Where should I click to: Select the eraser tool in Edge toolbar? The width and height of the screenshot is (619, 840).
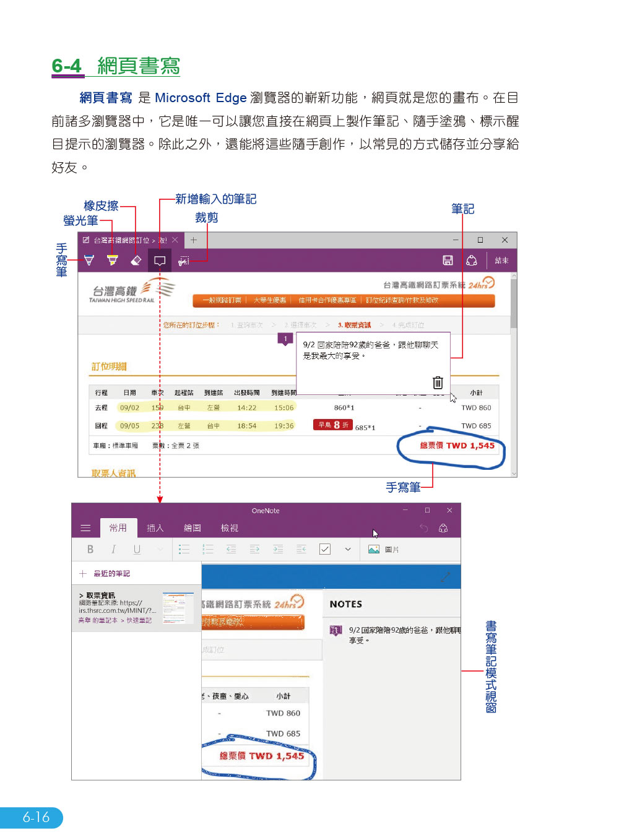(x=136, y=261)
